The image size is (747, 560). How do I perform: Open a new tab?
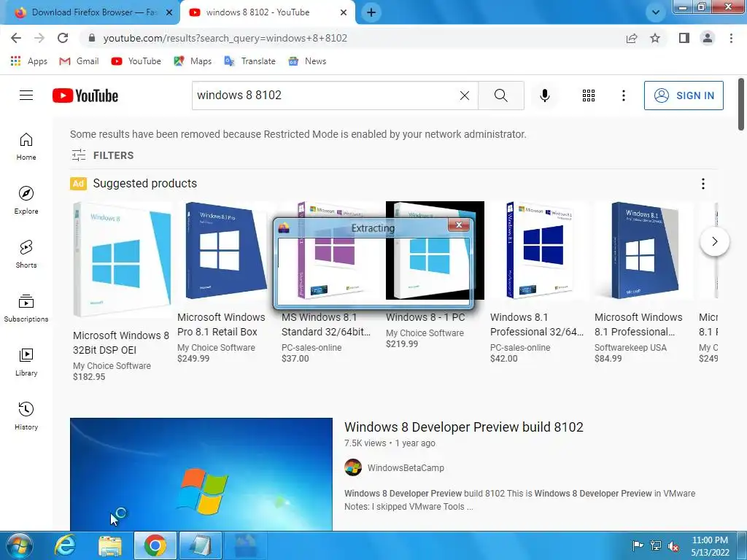371,12
